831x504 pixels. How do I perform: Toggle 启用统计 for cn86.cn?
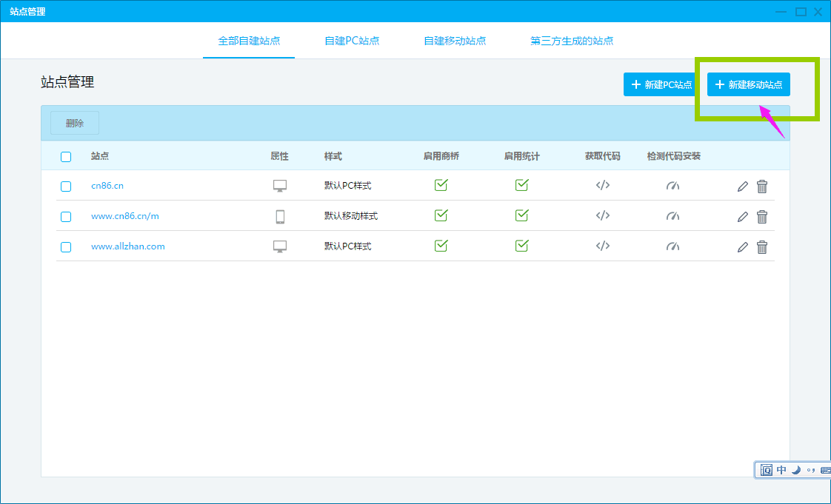[522, 185]
